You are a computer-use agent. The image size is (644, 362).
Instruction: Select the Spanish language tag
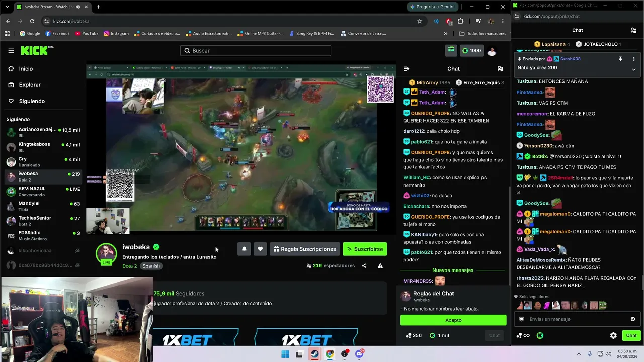pyautogui.click(x=151, y=266)
